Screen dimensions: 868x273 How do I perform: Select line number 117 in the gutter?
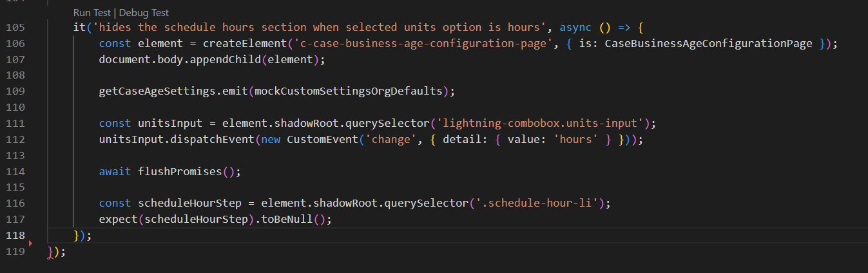15,220
